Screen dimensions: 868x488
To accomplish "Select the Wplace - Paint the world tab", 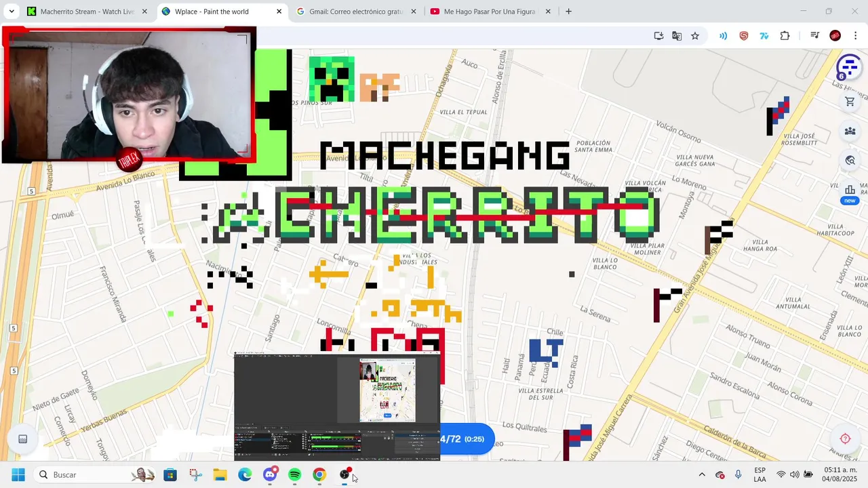I will 222,12.
